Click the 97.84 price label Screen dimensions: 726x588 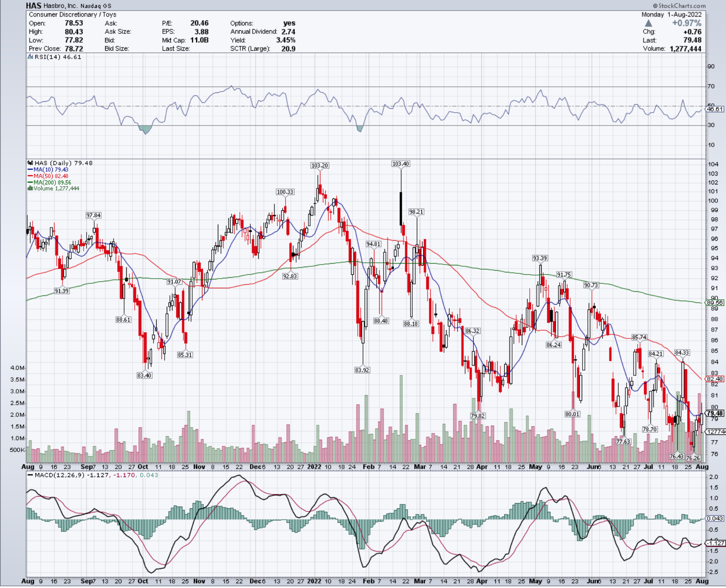click(93, 215)
